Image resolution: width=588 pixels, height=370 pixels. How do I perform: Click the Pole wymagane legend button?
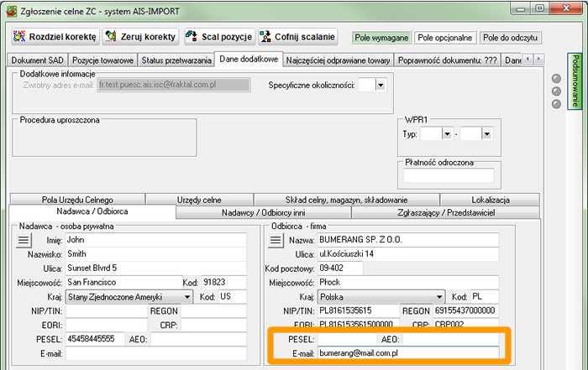coord(381,38)
